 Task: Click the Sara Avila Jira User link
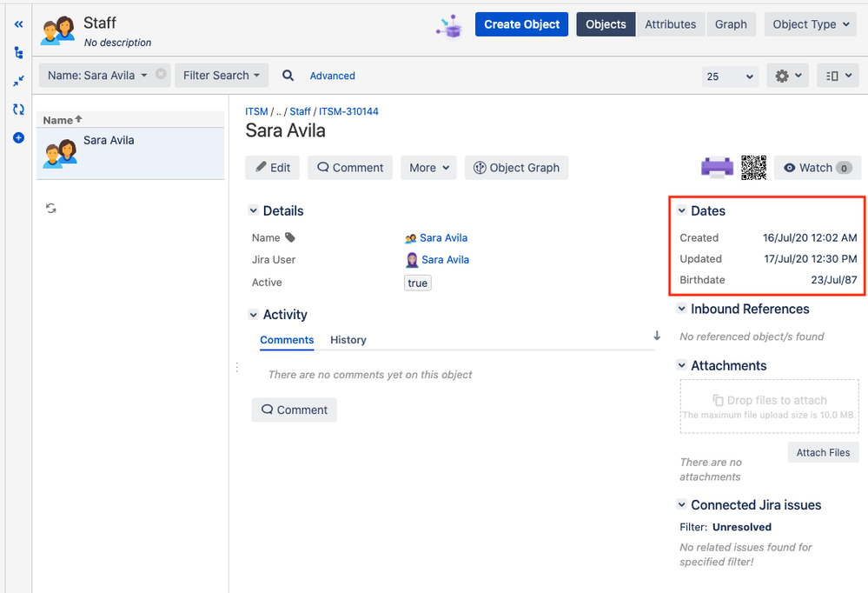click(x=445, y=260)
